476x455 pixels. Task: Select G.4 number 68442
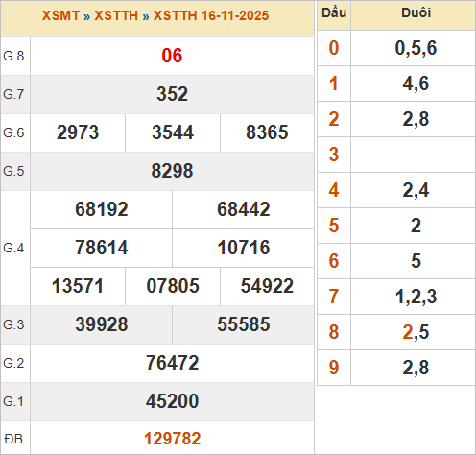click(x=244, y=209)
